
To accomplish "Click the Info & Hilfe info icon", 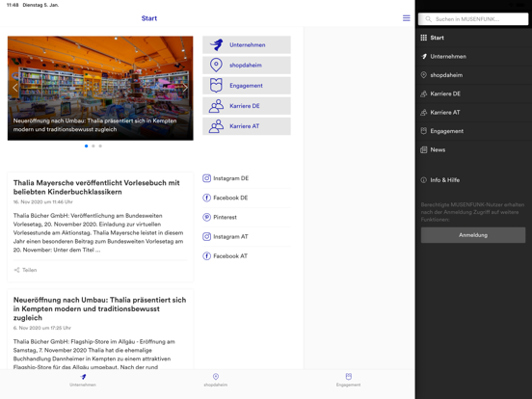I will pyautogui.click(x=424, y=180).
